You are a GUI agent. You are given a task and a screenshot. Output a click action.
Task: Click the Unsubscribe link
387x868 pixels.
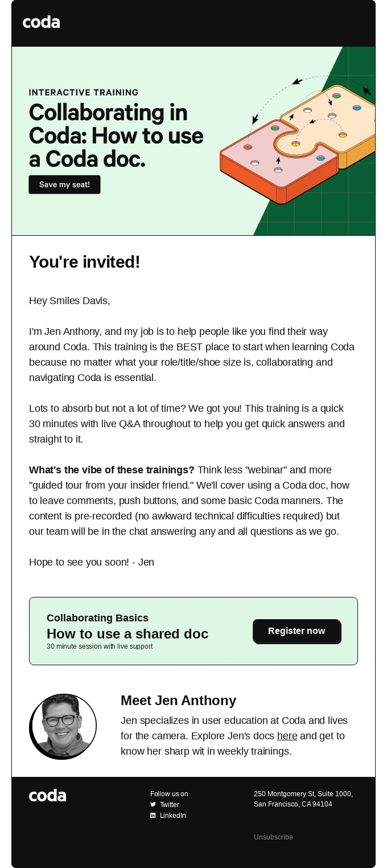pyautogui.click(x=273, y=837)
